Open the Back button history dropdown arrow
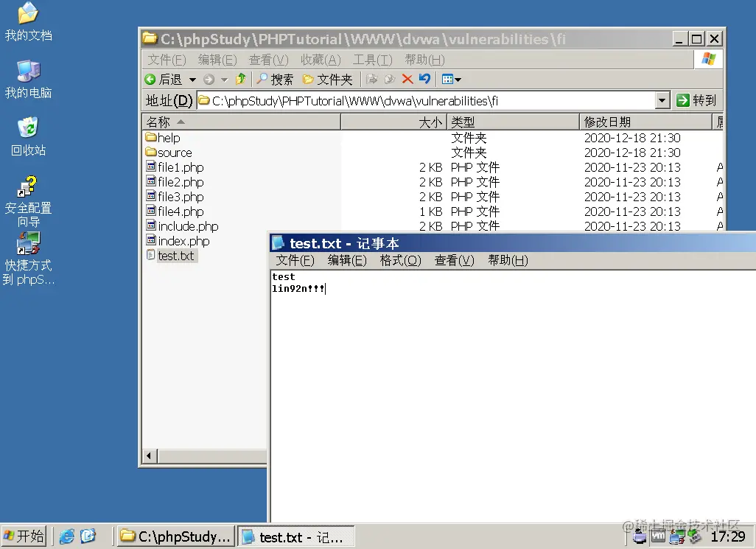This screenshot has height=549, width=756. 192,79
